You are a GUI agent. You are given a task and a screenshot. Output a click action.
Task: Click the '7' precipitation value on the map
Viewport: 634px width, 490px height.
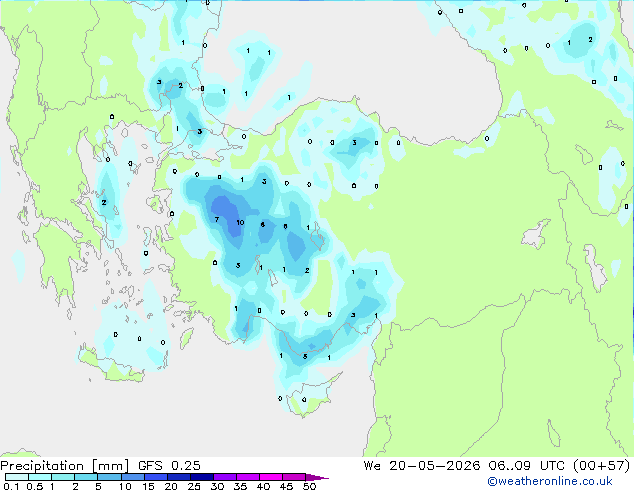(217, 220)
